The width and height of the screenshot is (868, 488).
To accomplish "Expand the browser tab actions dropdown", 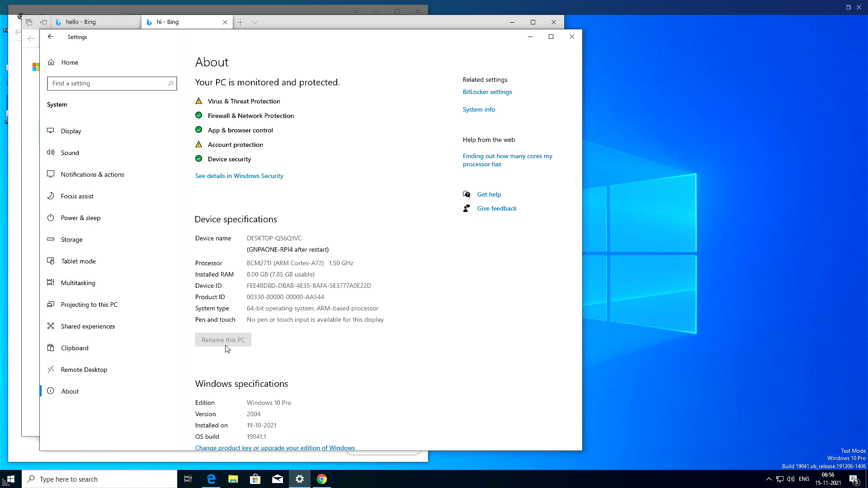I will (x=255, y=22).
